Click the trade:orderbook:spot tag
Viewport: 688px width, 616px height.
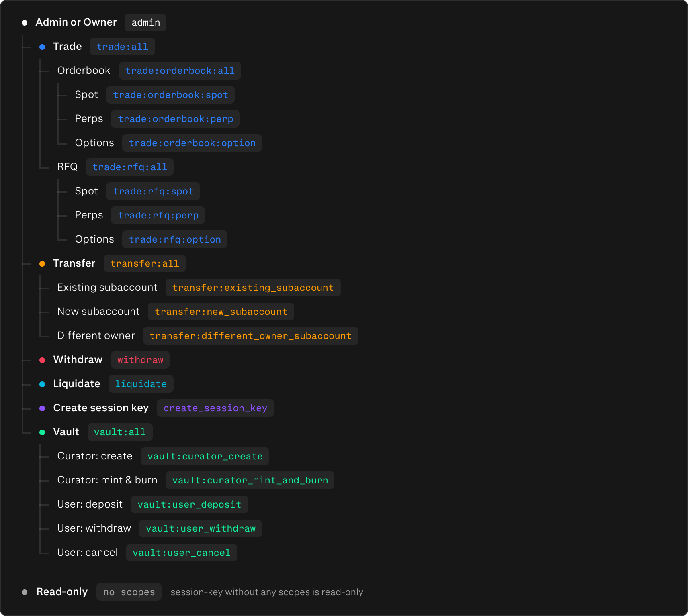tap(170, 95)
